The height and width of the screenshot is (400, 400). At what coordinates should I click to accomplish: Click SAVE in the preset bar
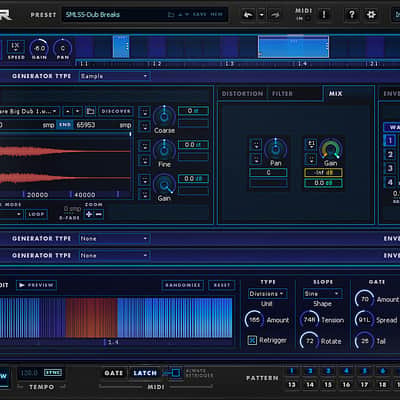pos(199,15)
